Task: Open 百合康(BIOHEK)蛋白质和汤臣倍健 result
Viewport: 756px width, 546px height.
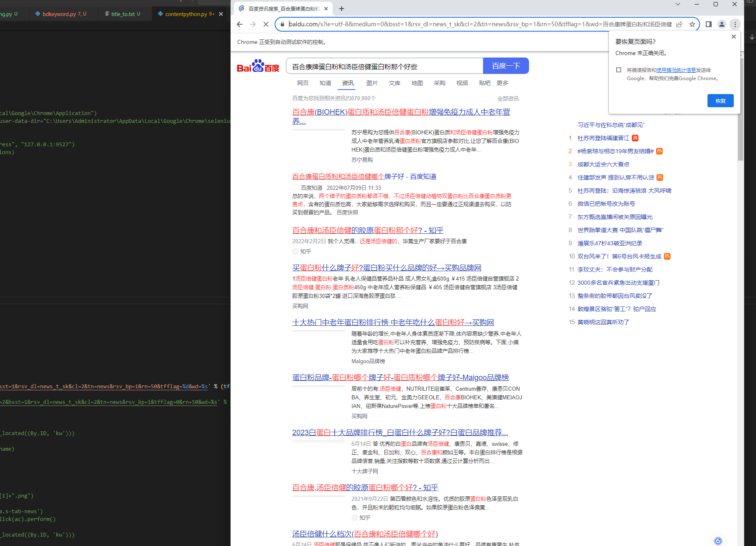Action: pyautogui.click(x=401, y=116)
